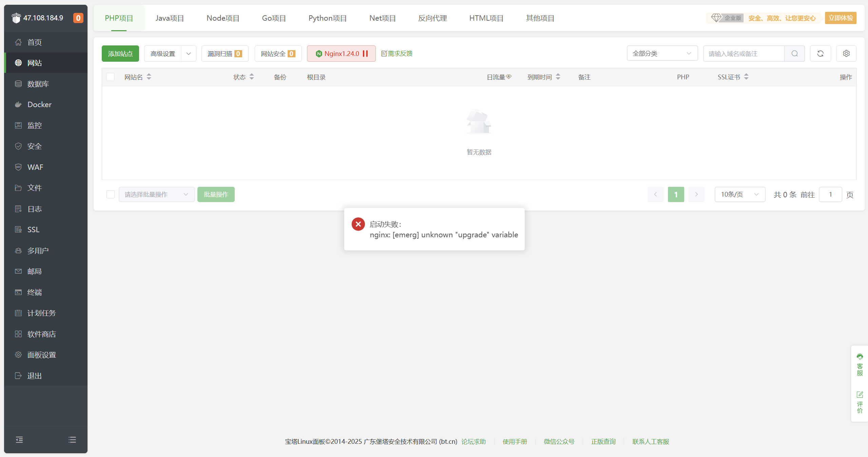The image size is (868, 457).
Task: Sort by 状态 column
Action: click(252, 77)
